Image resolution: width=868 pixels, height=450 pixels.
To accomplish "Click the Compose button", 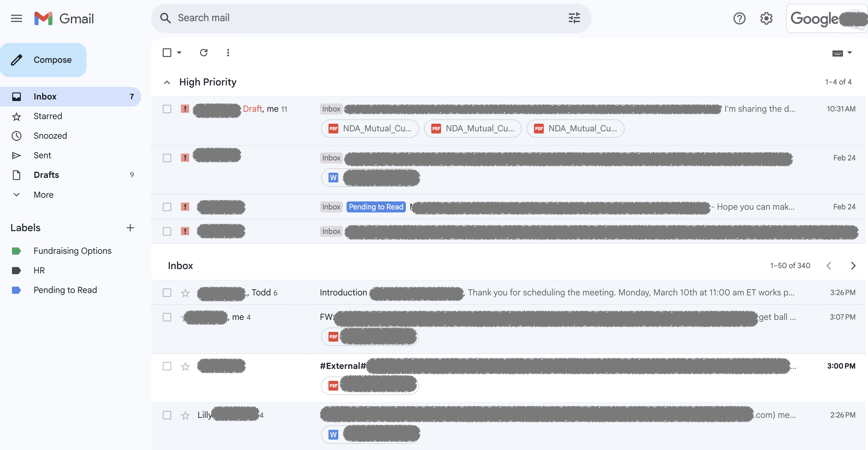I will (x=43, y=60).
